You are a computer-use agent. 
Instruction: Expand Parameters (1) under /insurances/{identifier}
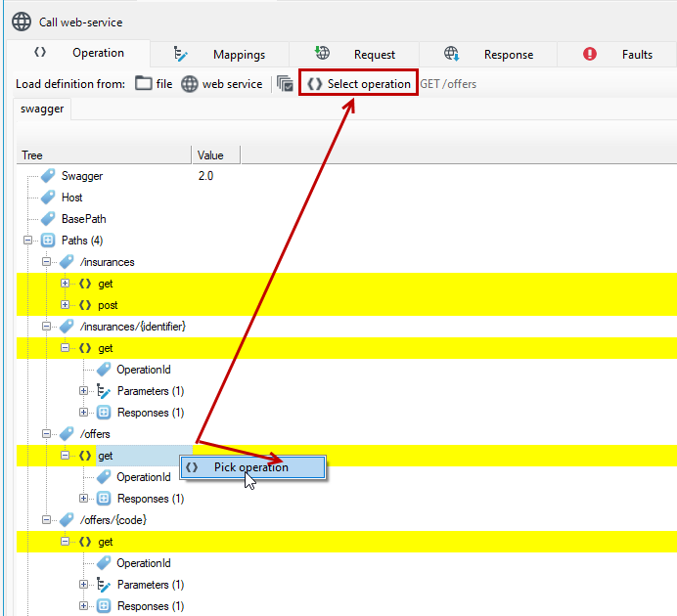tap(83, 391)
